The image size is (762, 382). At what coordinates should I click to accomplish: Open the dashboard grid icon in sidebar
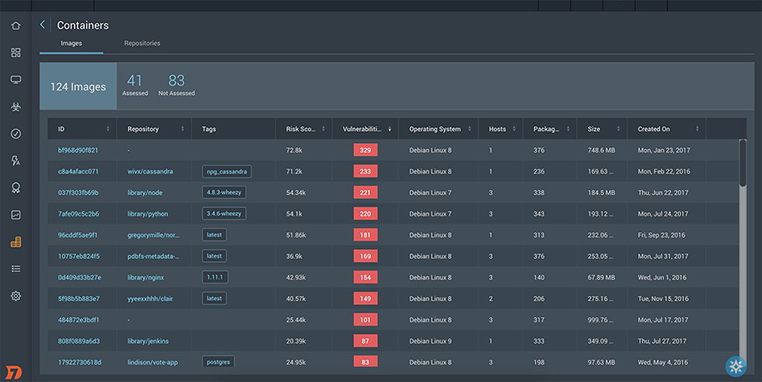click(x=16, y=52)
